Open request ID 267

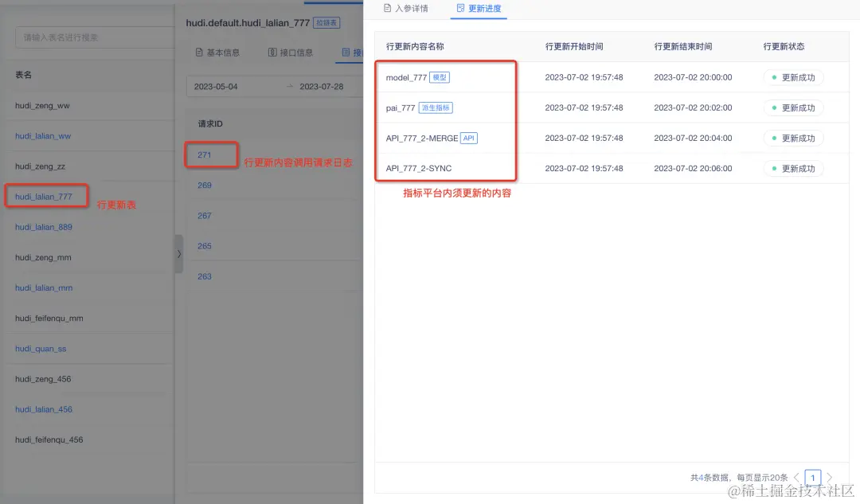205,216
